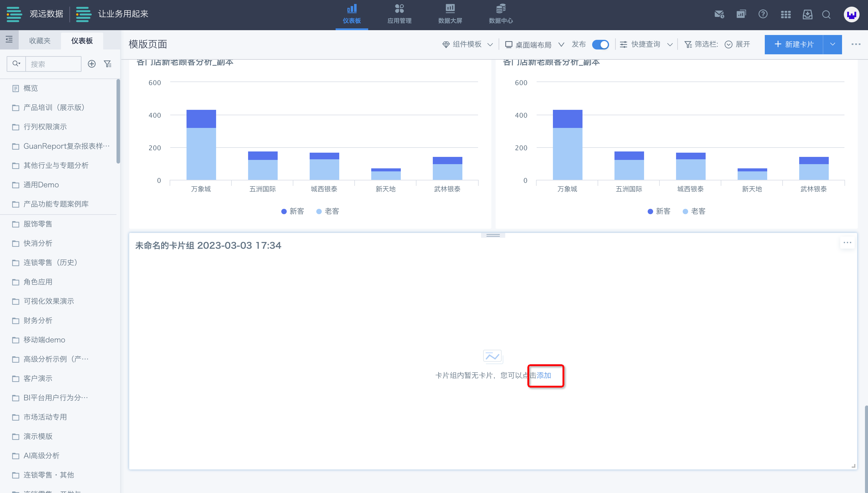
Task: Click the sidebar 搜索 input field
Action: pyautogui.click(x=53, y=64)
